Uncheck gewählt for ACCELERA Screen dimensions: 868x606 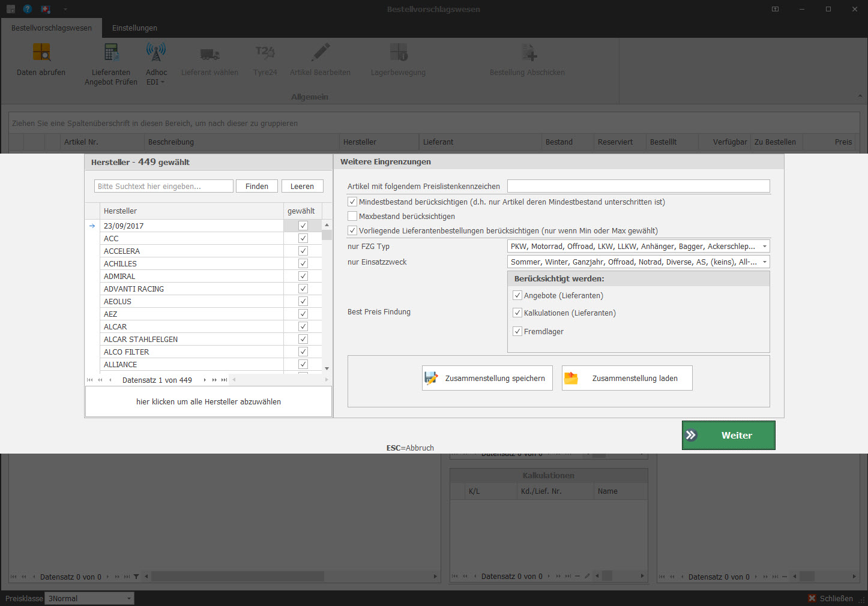pos(303,251)
